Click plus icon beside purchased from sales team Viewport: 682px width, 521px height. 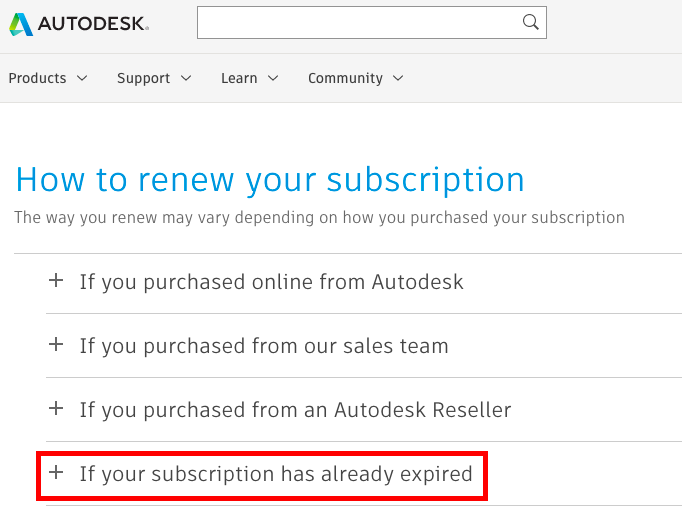pos(56,345)
